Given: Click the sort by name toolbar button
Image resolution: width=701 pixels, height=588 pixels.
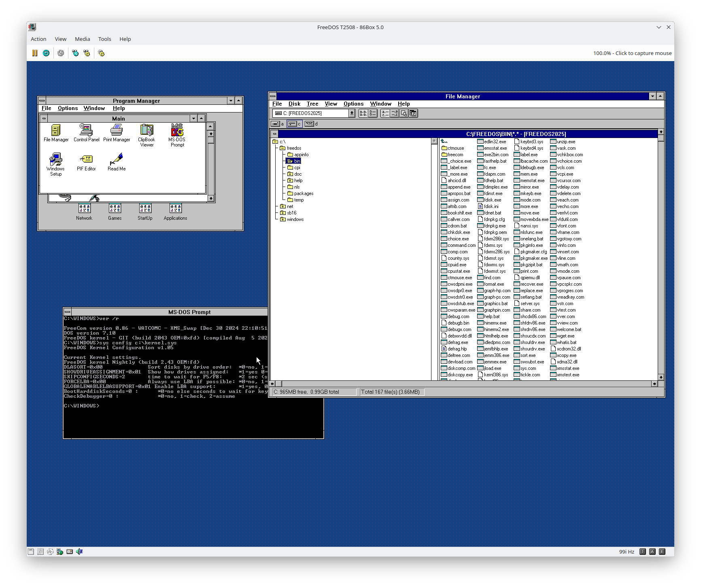Looking at the screenshot, I should pos(385,113).
